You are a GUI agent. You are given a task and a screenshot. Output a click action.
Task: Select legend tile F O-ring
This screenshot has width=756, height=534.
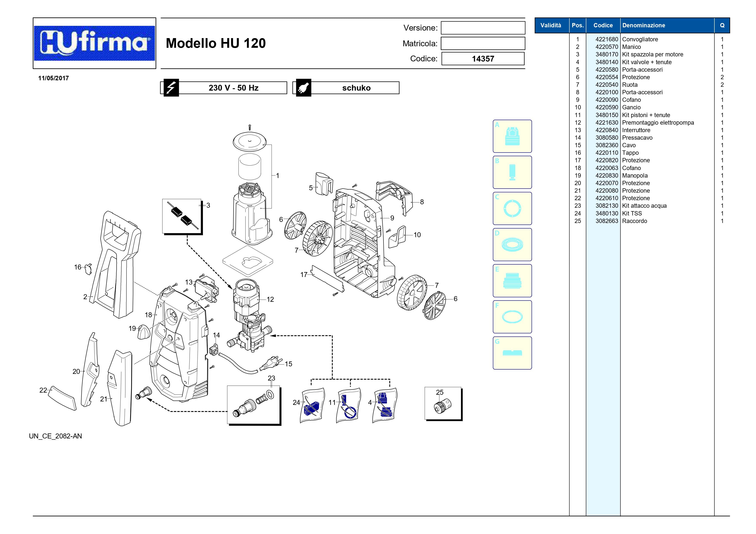pyautogui.click(x=512, y=317)
